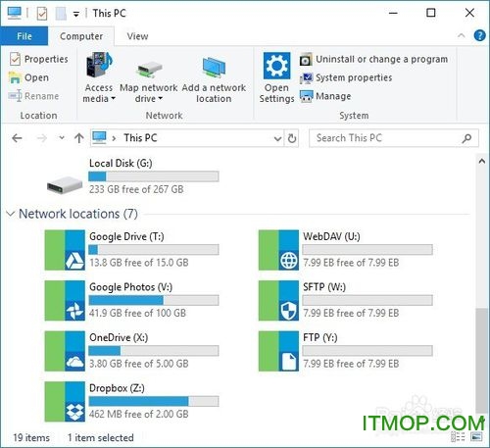
Task: Expand the address bar history dropdown
Action: click(277, 138)
